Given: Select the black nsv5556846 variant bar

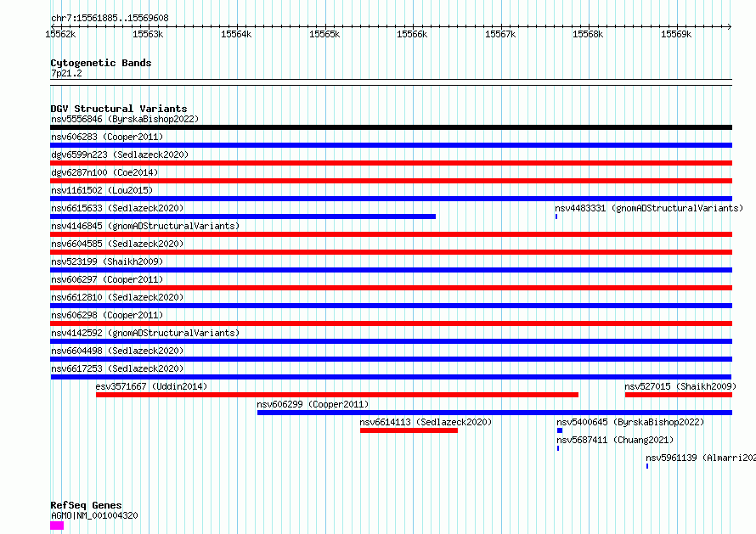Looking at the screenshot, I should (391, 127).
